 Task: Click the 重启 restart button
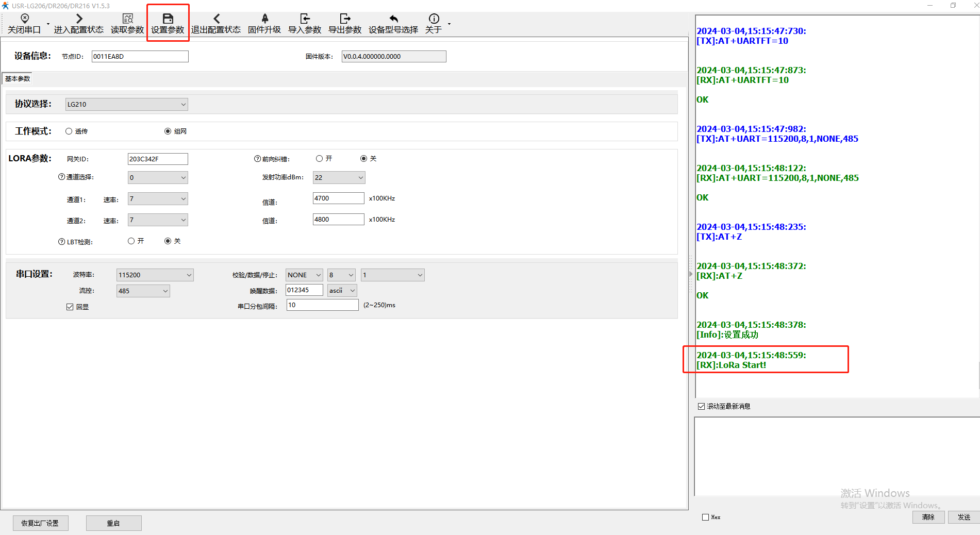(x=113, y=523)
